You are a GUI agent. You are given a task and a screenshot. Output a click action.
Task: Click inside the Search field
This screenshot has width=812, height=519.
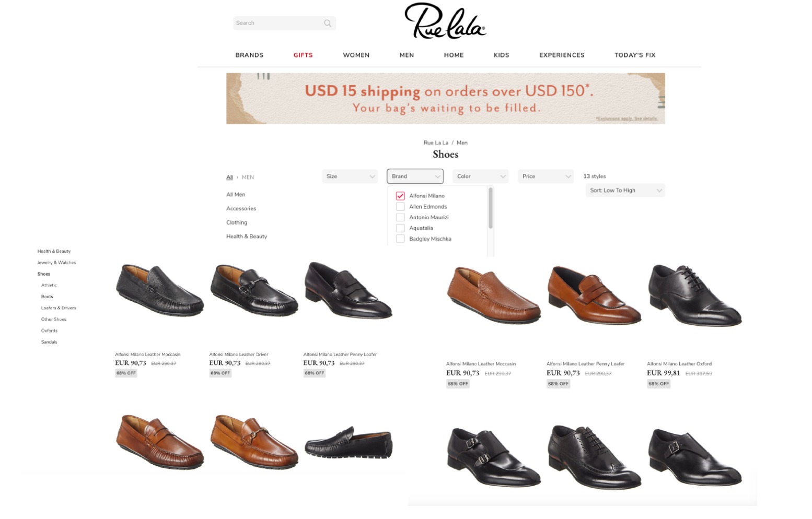click(x=277, y=23)
